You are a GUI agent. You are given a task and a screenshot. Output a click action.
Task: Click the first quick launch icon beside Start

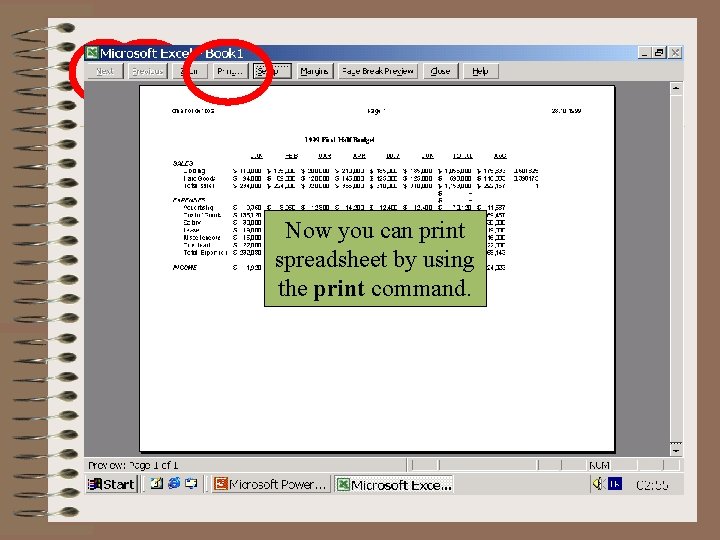[157, 483]
